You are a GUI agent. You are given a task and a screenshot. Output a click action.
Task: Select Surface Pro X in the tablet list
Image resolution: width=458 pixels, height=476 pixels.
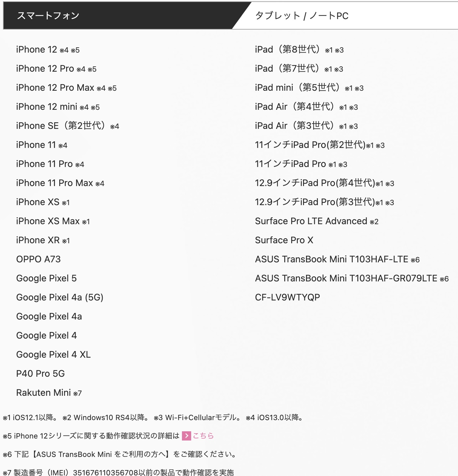pyautogui.click(x=284, y=240)
